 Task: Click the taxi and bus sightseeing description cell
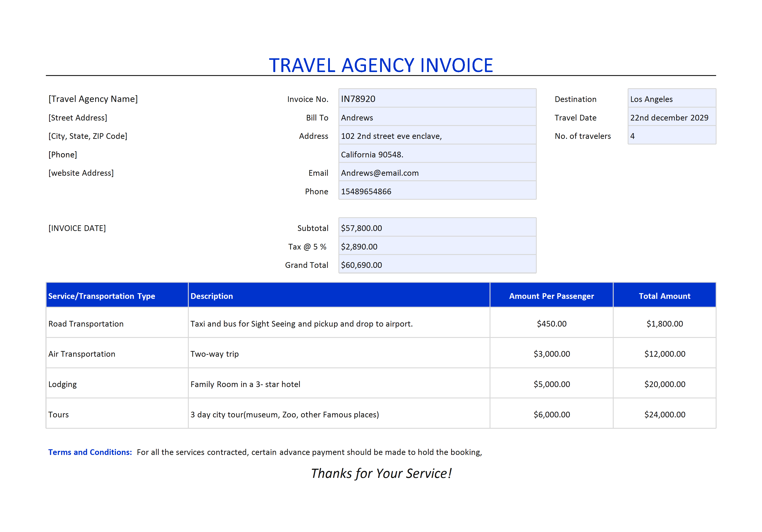pos(339,323)
